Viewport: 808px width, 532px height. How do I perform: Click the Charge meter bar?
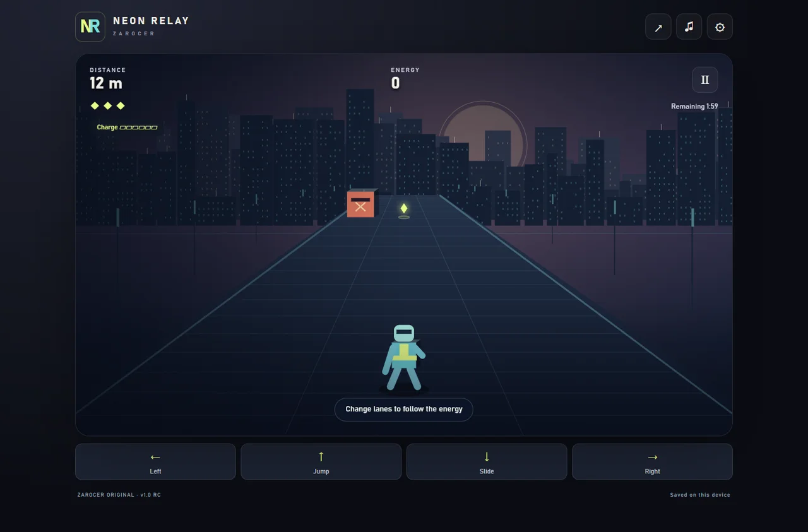(x=139, y=127)
